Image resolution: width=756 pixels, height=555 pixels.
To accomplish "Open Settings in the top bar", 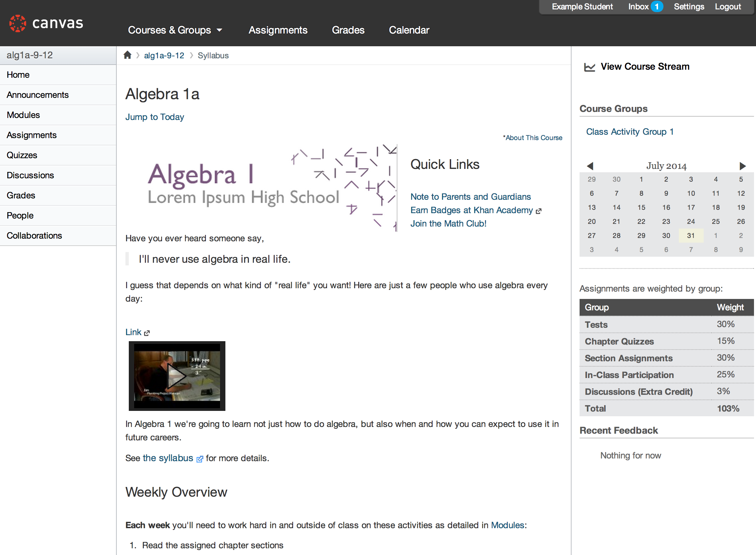I will click(689, 7).
